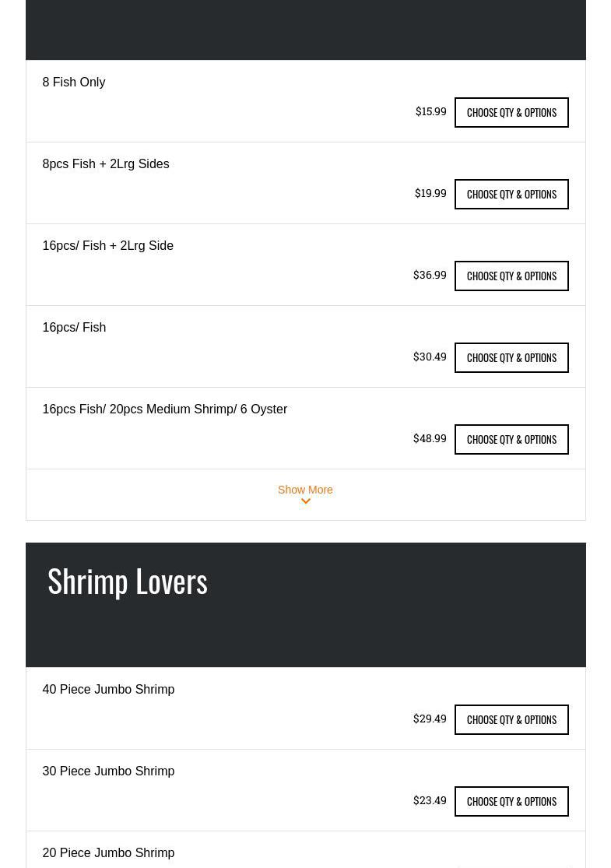
Task: Open options for 16pcs/ Fish + 2Lrg Side
Action: click(511, 276)
